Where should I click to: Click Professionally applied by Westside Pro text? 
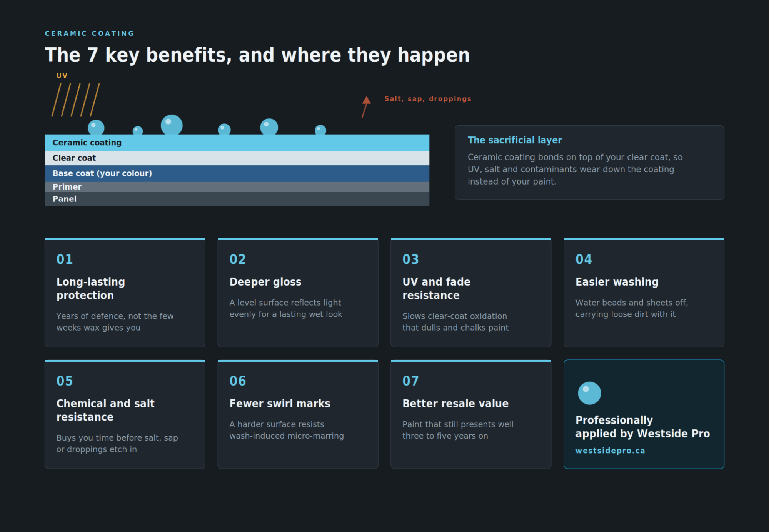click(x=642, y=427)
